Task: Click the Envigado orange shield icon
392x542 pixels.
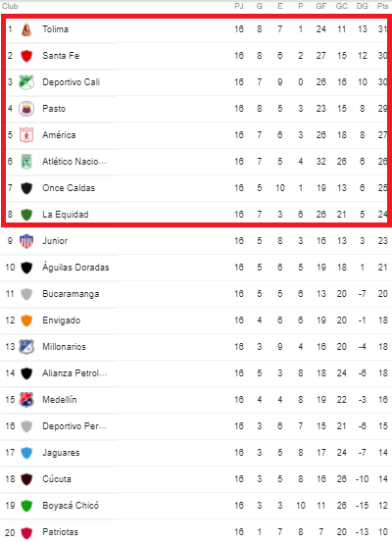Action: tap(26, 320)
